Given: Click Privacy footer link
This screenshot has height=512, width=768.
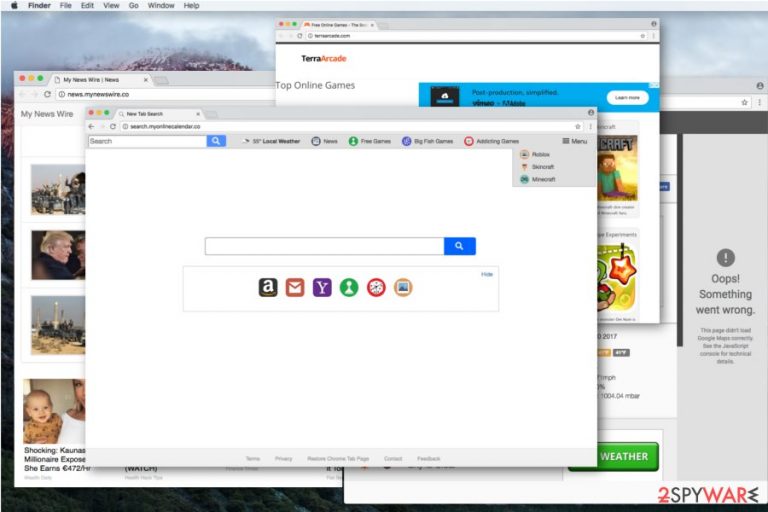Looking at the screenshot, I should pos(284,459).
